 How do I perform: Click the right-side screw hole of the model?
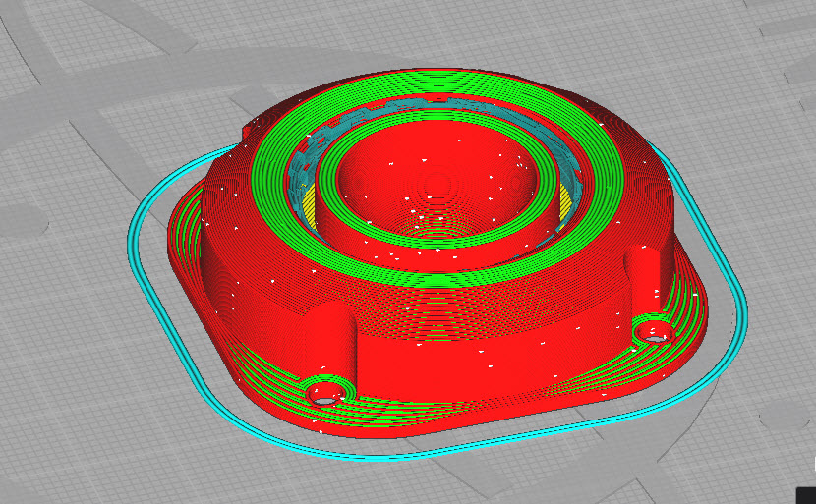coord(653,333)
